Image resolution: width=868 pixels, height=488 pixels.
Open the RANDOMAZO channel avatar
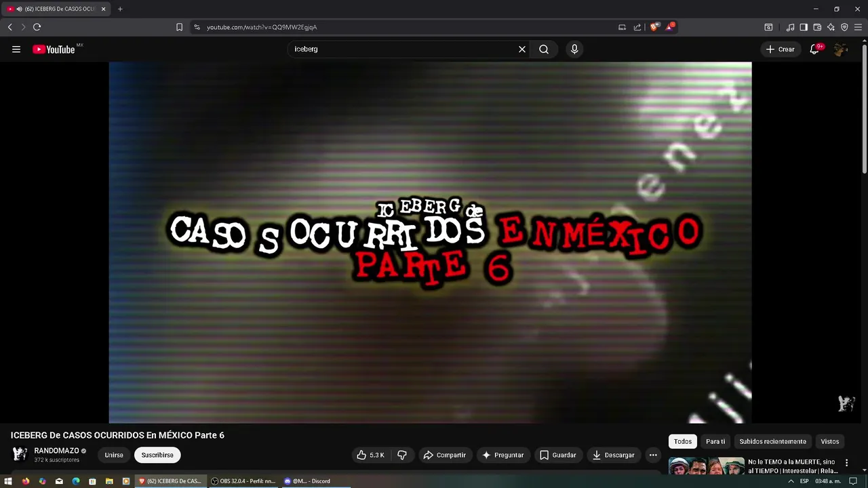[x=20, y=455]
